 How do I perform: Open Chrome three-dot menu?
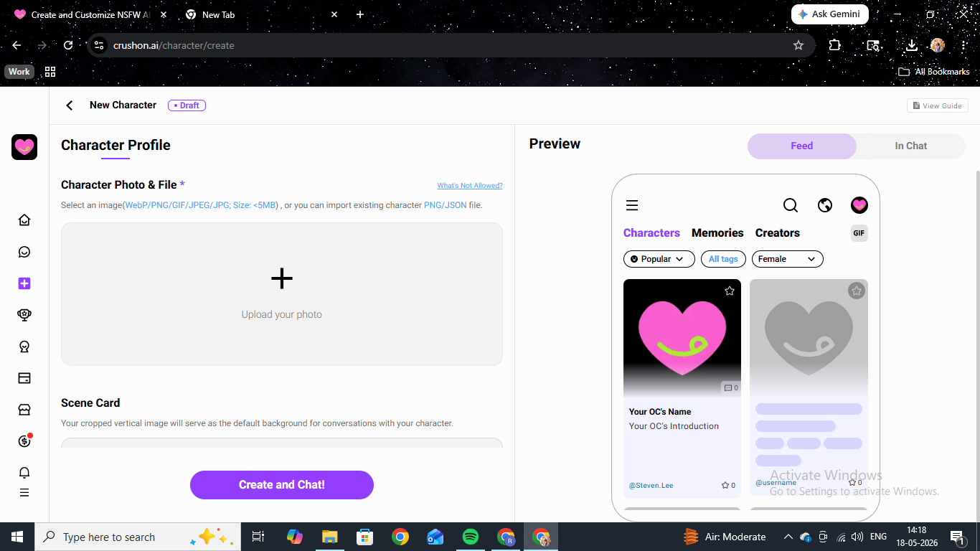coord(963,45)
